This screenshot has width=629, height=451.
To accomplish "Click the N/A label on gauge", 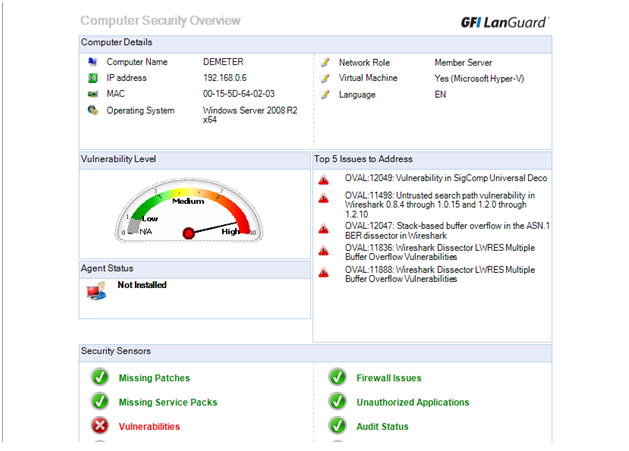I will [146, 232].
